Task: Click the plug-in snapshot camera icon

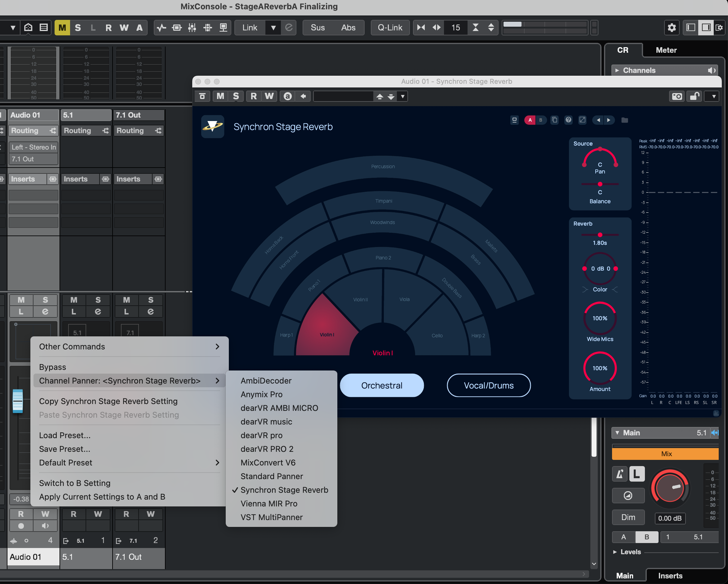Action: tap(677, 96)
